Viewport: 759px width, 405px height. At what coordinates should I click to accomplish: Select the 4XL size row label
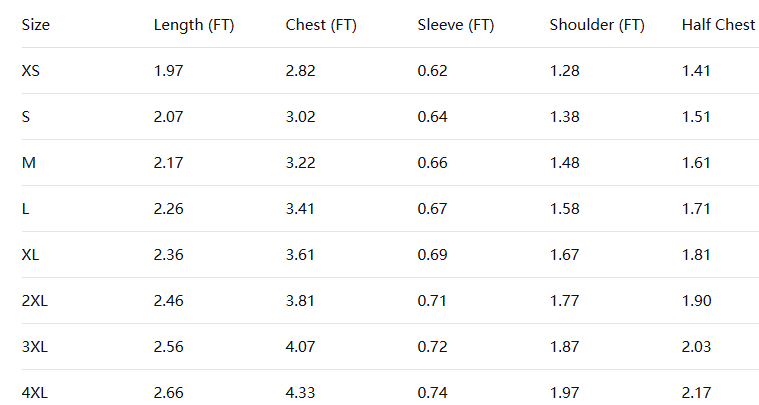[x=35, y=392]
